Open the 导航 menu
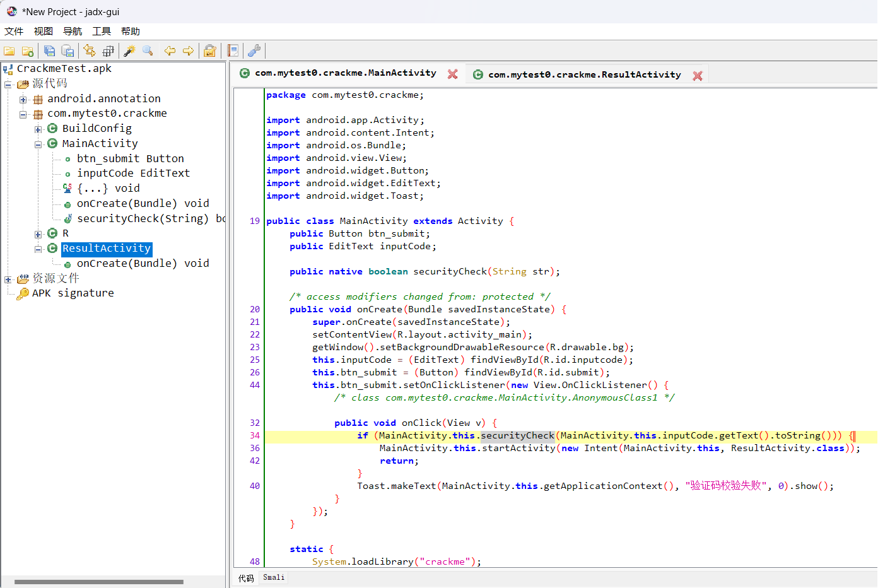The width and height of the screenshot is (878, 588). coord(73,31)
